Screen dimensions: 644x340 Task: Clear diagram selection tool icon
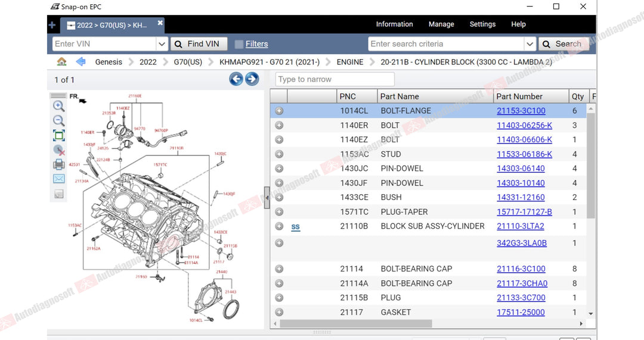58,150
